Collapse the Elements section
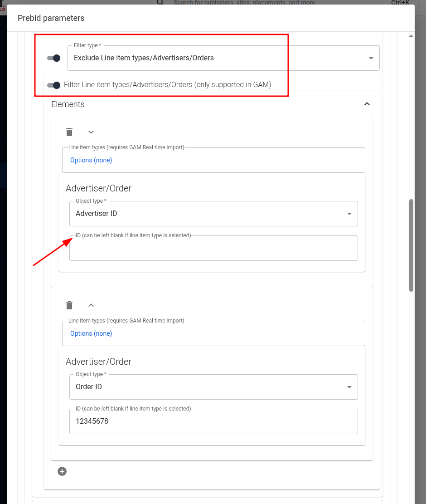The height and width of the screenshot is (504, 426). [x=367, y=104]
